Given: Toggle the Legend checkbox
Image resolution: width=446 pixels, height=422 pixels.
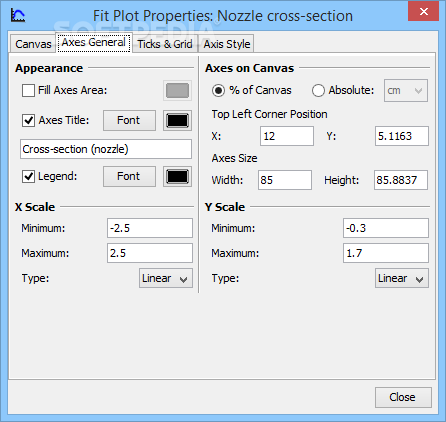Looking at the screenshot, I should (28, 176).
